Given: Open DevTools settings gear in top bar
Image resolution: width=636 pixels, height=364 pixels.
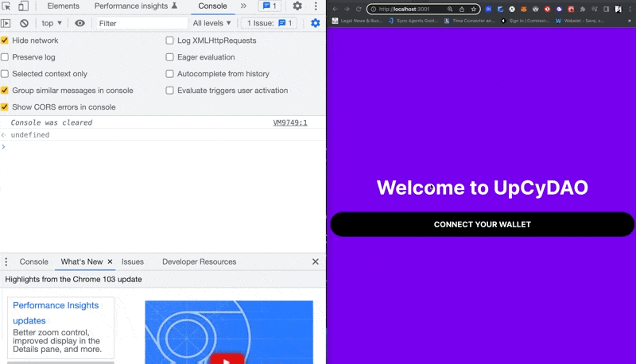Looking at the screenshot, I should pyautogui.click(x=297, y=6).
